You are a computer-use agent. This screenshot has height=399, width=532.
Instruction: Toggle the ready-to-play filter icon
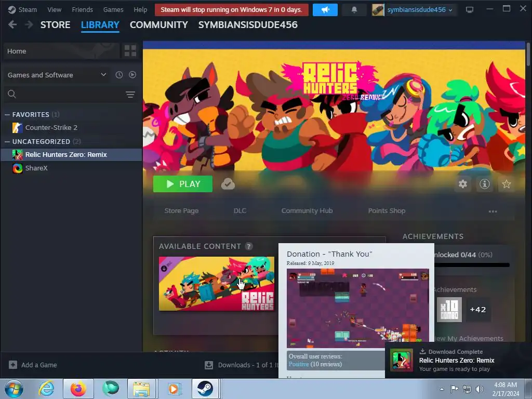click(x=132, y=75)
